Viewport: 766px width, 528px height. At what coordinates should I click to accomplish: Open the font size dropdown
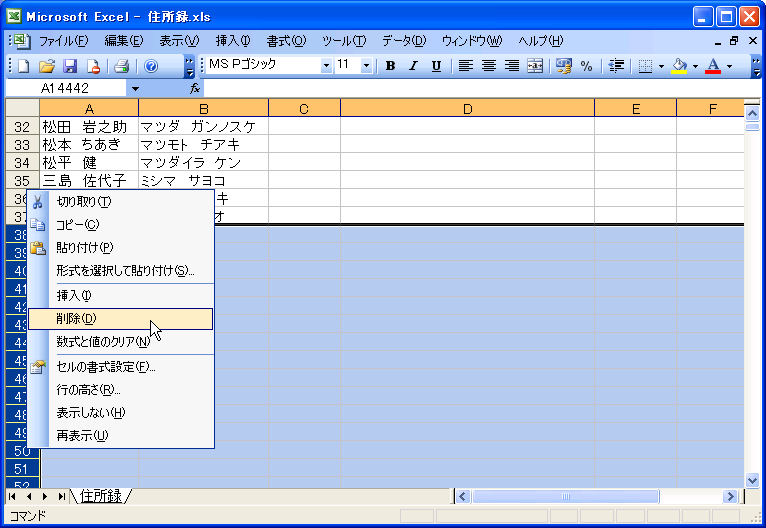coord(366,65)
